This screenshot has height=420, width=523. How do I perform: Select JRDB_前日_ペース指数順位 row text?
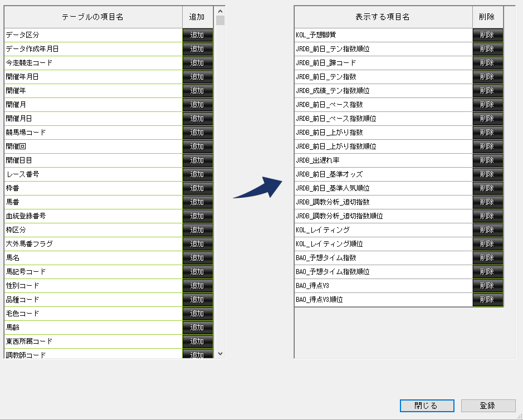click(336, 119)
